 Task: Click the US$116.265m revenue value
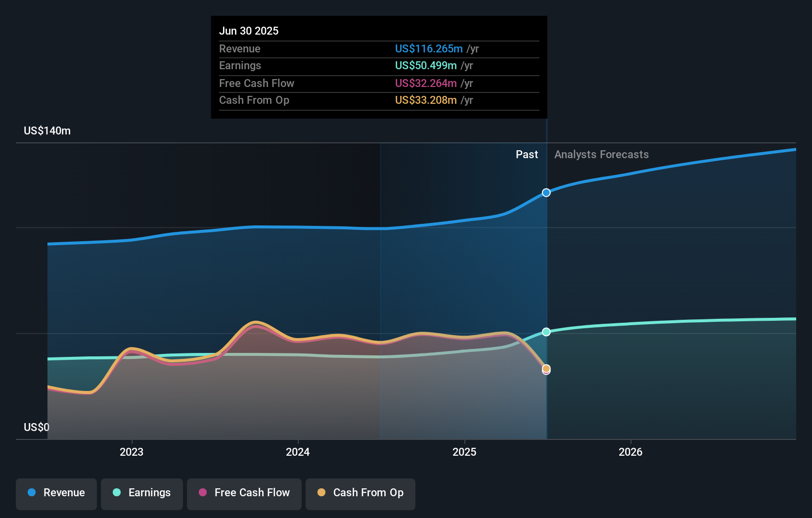[429, 48]
